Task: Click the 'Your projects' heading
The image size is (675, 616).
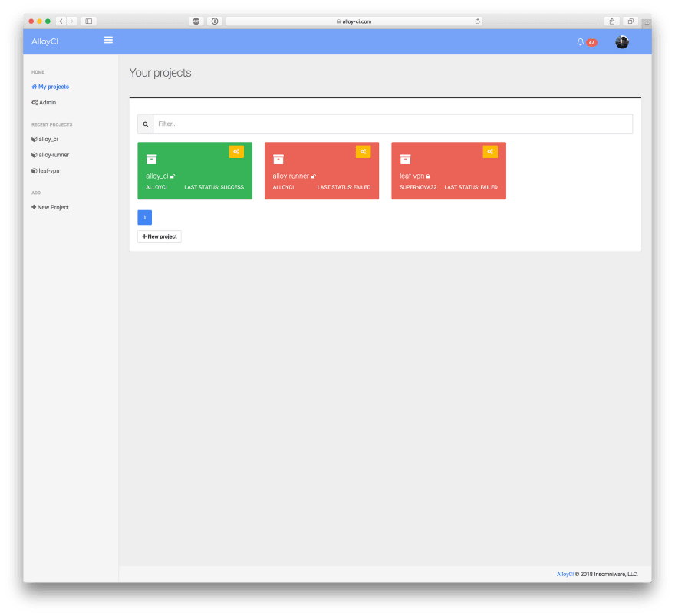Action: coord(160,73)
